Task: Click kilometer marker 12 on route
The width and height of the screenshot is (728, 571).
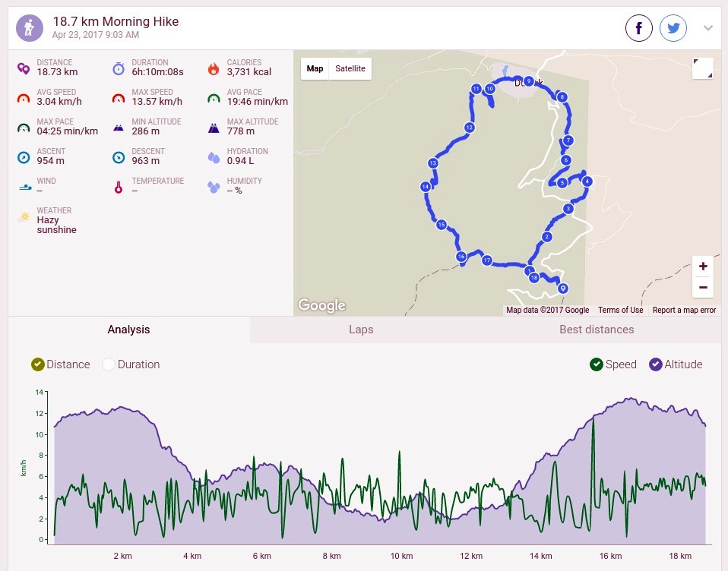Action: 470,127
